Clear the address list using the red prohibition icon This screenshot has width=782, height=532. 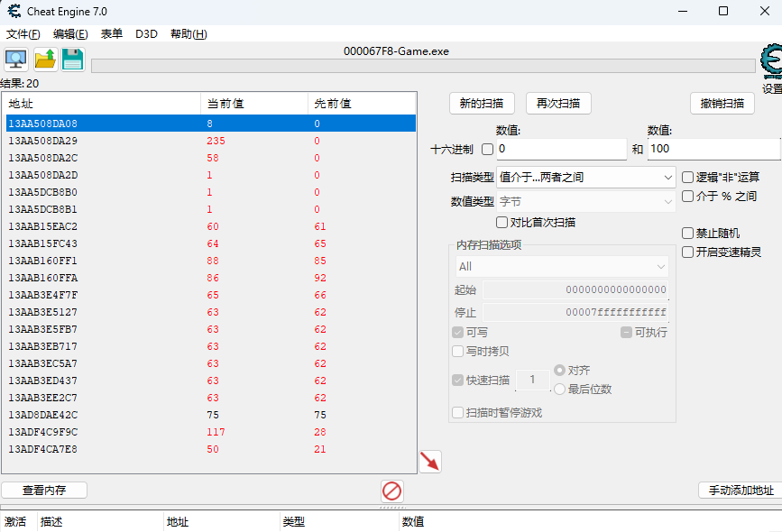point(392,491)
